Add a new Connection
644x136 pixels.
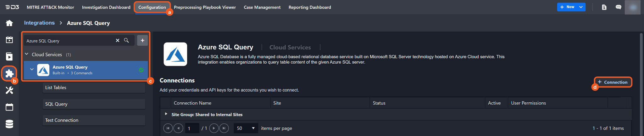(613, 82)
